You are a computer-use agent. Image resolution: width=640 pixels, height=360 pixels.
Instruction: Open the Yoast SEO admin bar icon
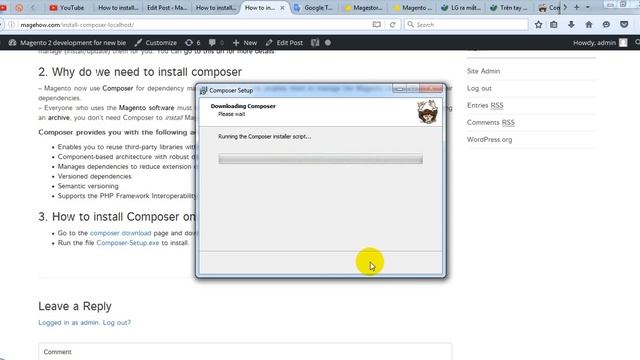(315, 42)
